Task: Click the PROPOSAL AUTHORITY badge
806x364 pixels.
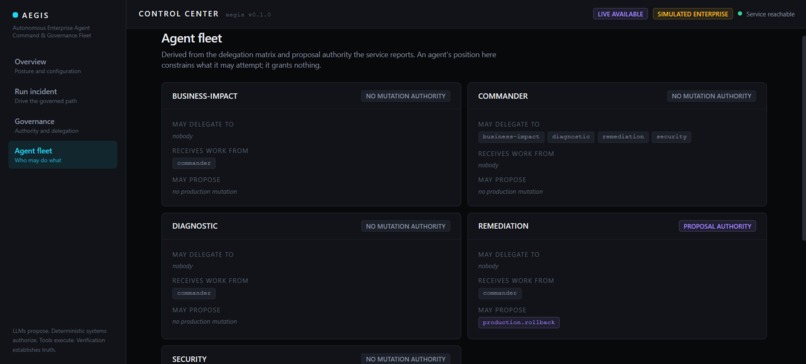Action: (x=717, y=226)
